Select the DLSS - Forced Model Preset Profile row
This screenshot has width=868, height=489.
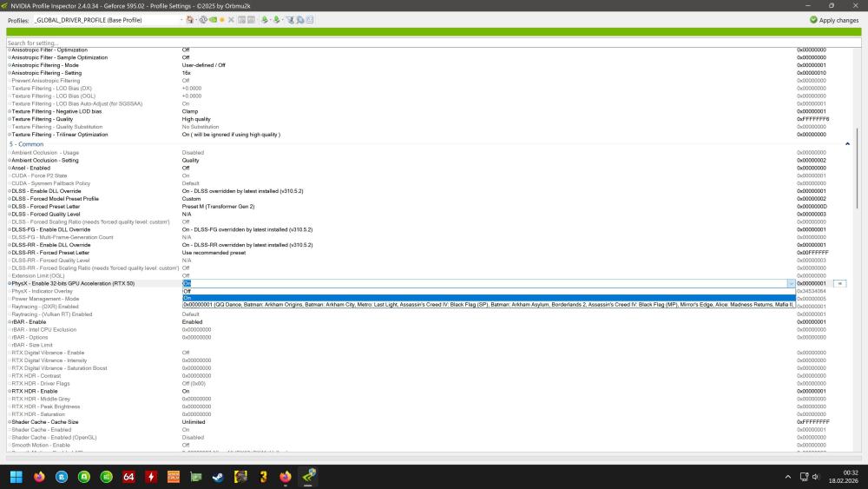[x=430, y=199]
